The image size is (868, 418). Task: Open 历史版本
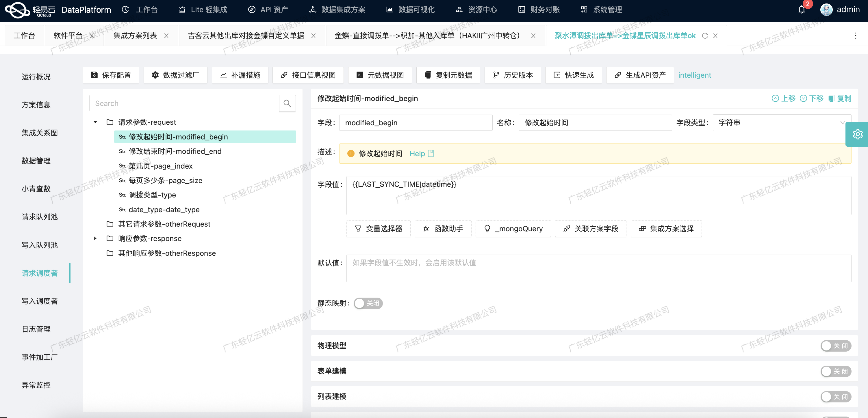pyautogui.click(x=513, y=75)
